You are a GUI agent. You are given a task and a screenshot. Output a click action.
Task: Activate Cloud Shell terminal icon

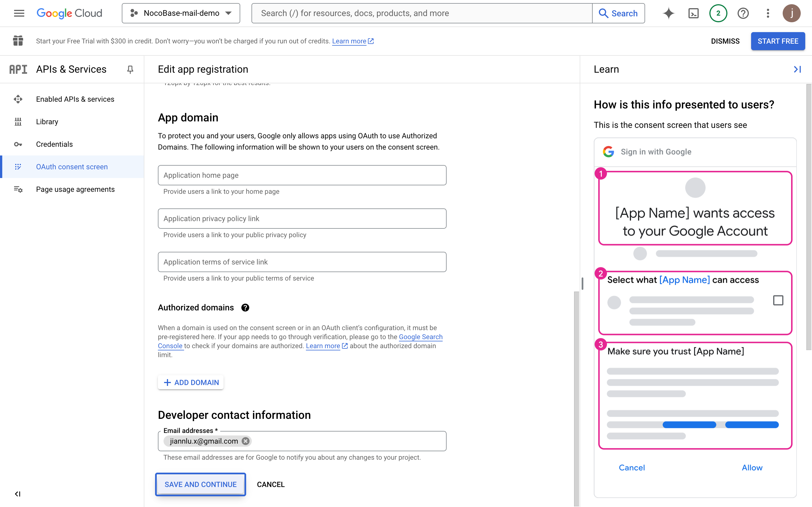693,14
